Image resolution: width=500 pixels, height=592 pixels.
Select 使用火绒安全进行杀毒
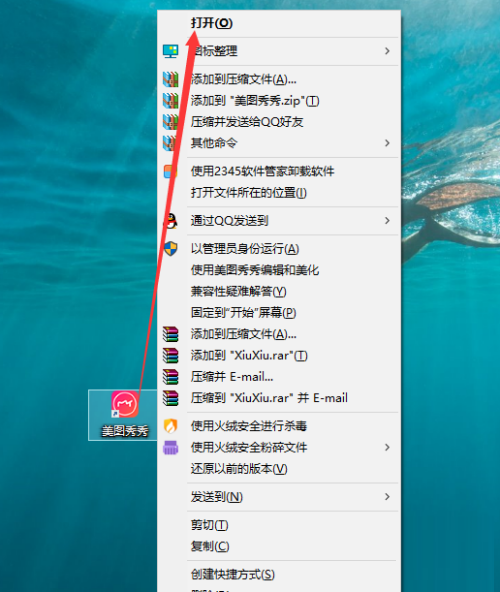(248, 426)
